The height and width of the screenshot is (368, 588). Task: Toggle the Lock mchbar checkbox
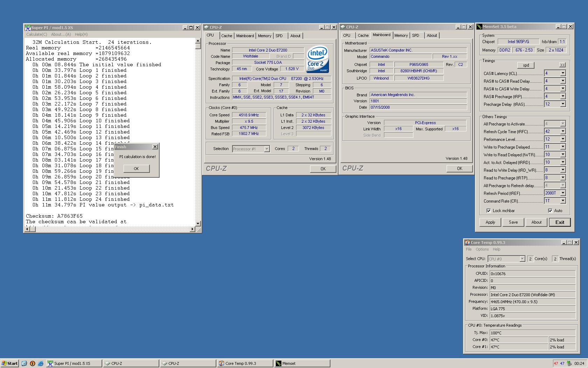(x=489, y=211)
